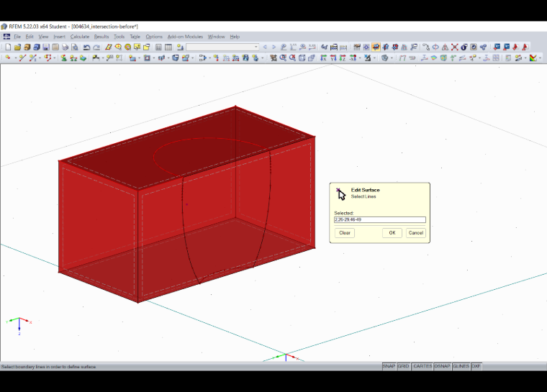The image size is (547, 392).
Task: Open the Tools menu
Action: pyautogui.click(x=119, y=37)
